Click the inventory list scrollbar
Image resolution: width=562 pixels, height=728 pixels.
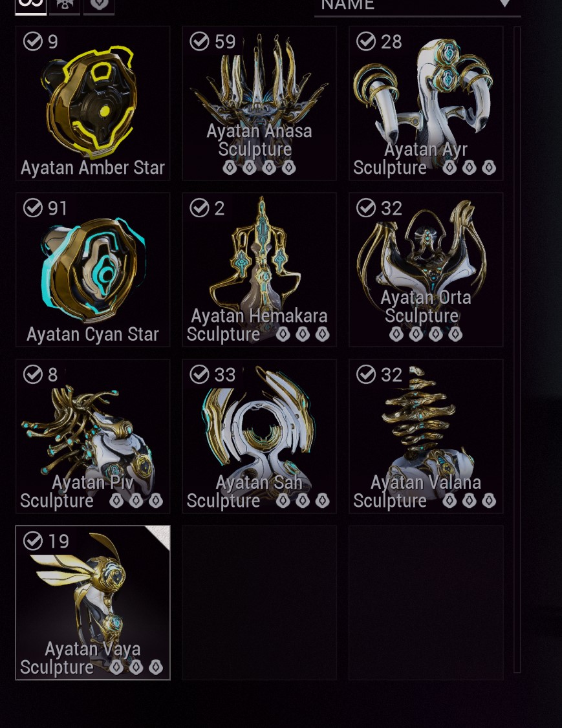pyautogui.click(x=517, y=349)
